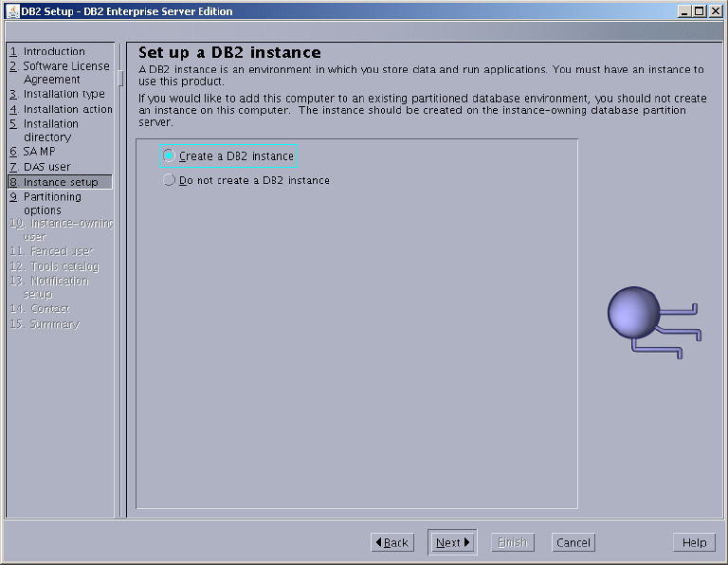Go to the Next step

(x=452, y=542)
